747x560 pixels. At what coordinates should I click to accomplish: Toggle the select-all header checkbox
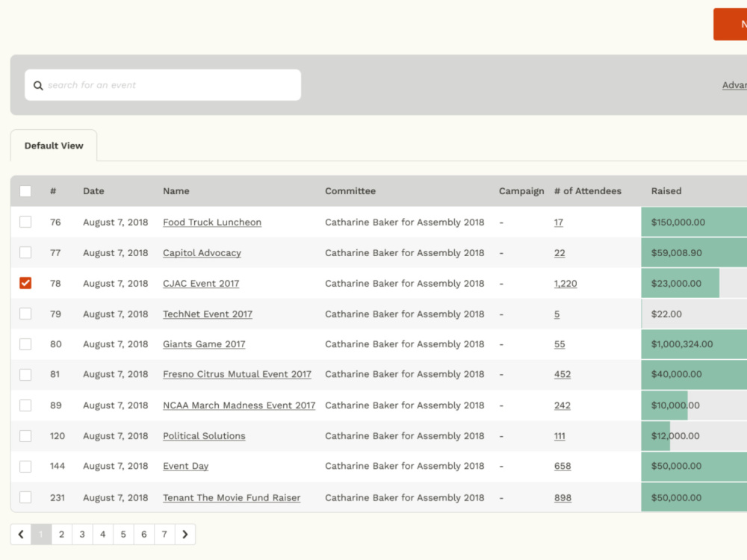pyautogui.click(x=25, y=191)
